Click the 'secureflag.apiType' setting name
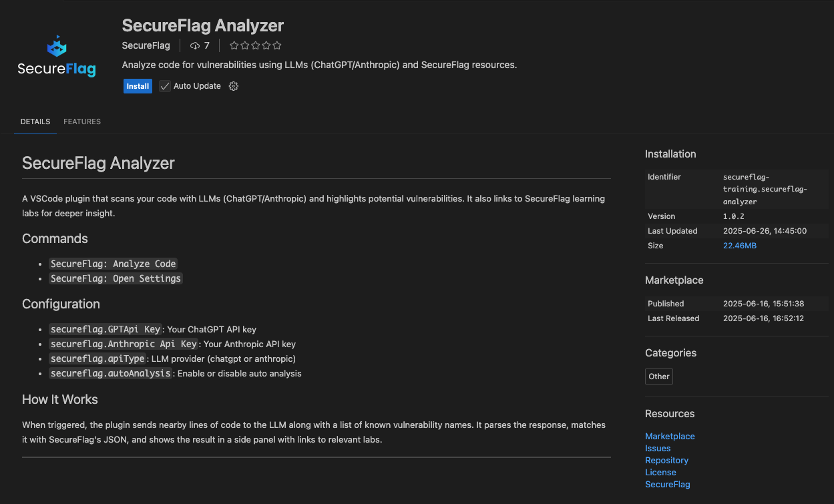This screenshot has width=834, height=504. (97, 358)
